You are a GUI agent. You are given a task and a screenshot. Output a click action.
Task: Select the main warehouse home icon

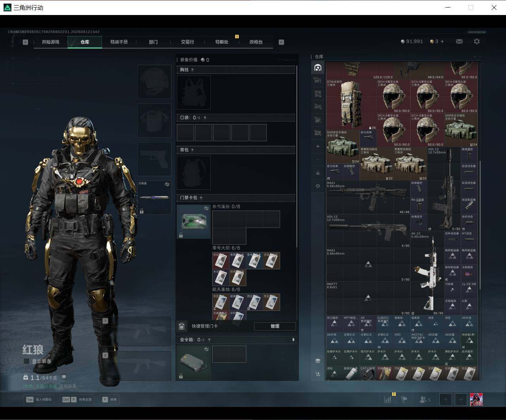coord(318,68)
